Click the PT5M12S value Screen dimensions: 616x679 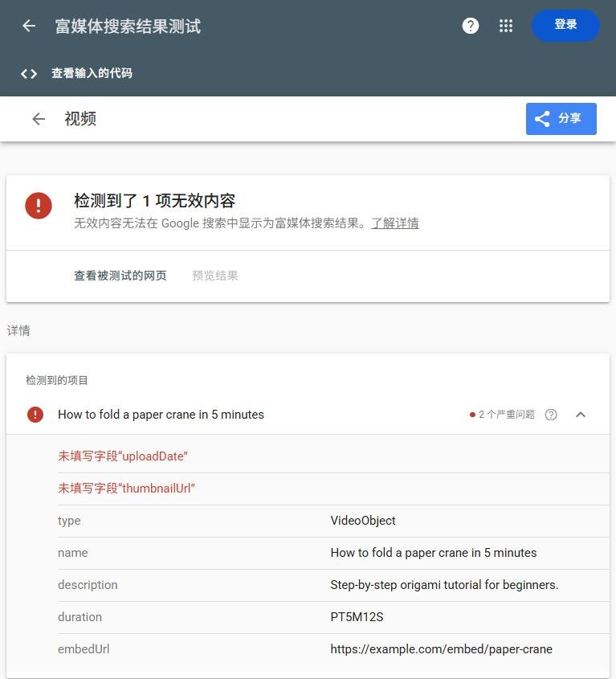357,616
